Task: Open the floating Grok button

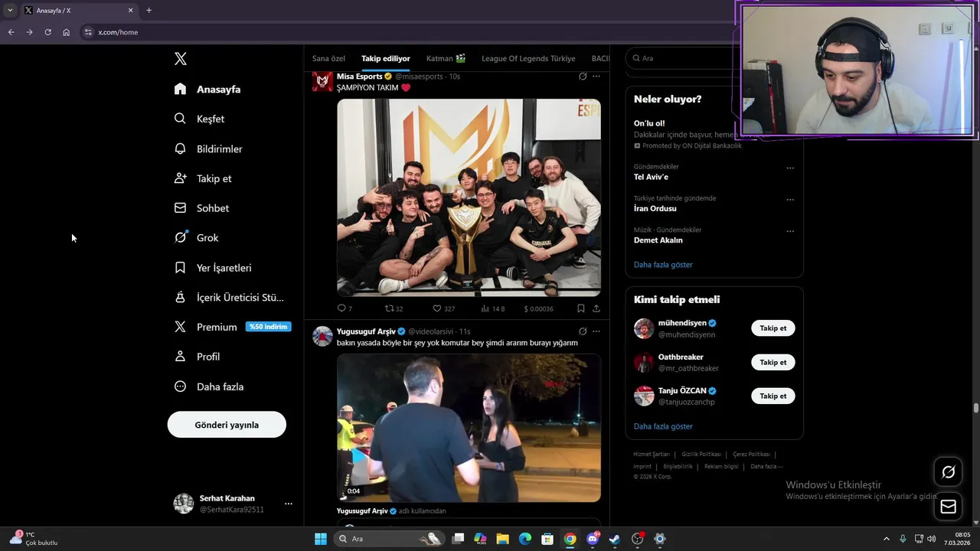Action: [x=948, y=472]
